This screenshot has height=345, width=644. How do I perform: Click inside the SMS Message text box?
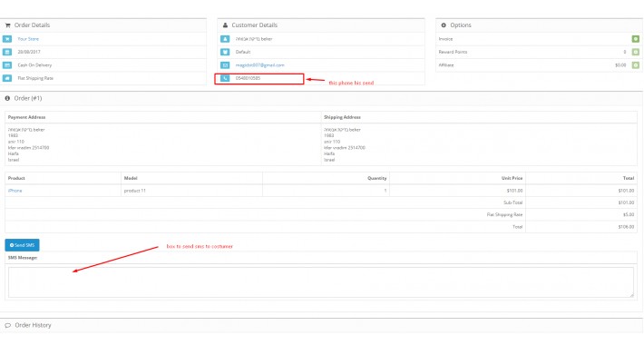[x=321, y=282]
